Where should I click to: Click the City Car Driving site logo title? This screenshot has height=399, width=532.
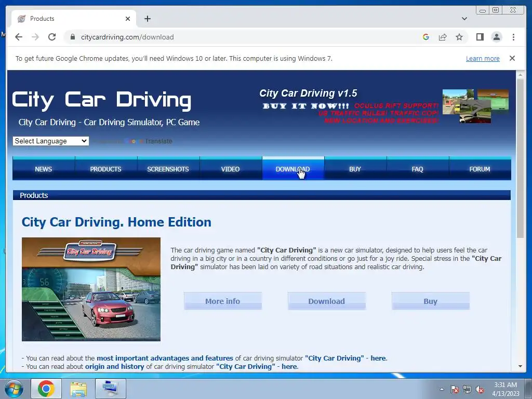[x=102, y=100]
